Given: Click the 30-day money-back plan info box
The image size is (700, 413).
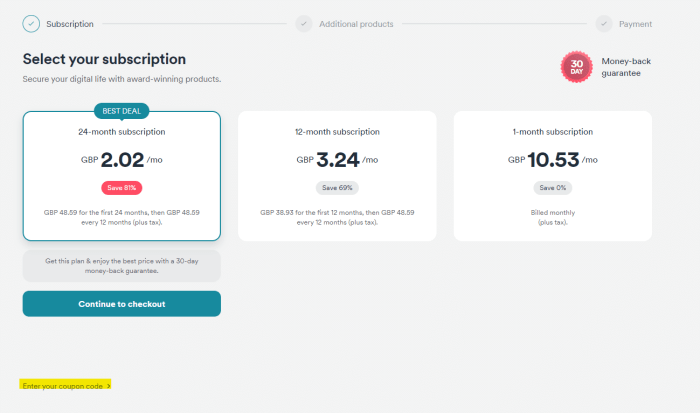Looking at the screenshot, I should [121, 266].
